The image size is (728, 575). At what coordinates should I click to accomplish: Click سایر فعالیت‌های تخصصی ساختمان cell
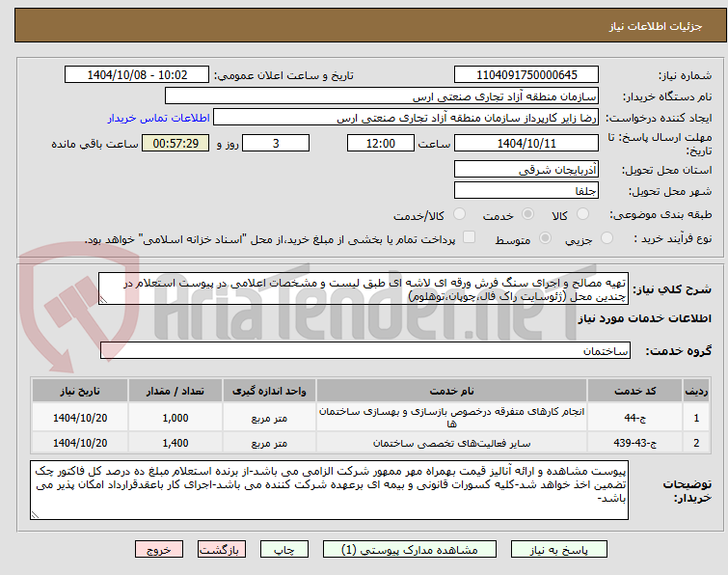point(451,443)
